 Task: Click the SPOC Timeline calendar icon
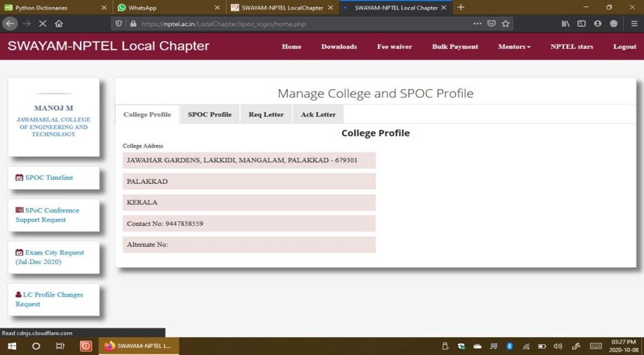tap(19, 177)
